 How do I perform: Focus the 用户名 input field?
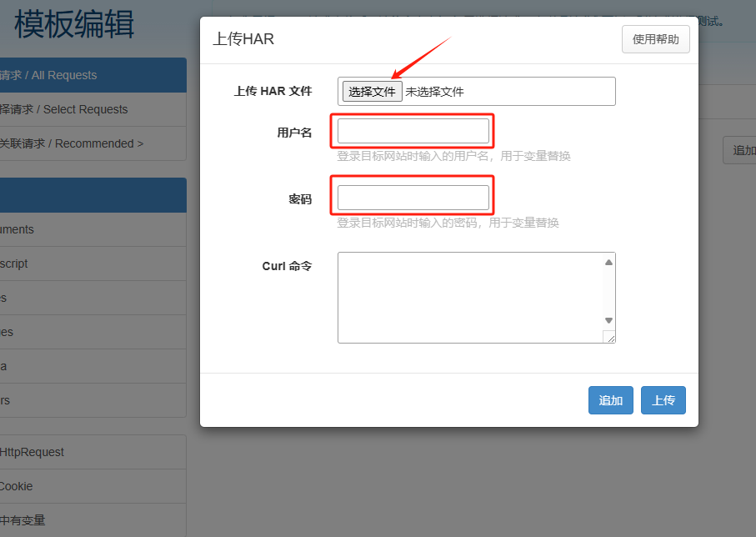tap(413, 131)
